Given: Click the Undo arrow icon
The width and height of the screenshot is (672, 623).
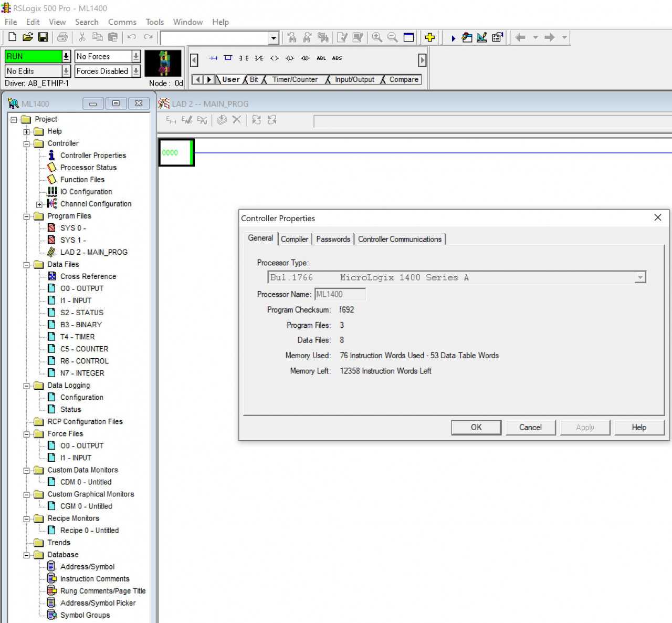Looking at the screenshot, I should tap(132, 37).
